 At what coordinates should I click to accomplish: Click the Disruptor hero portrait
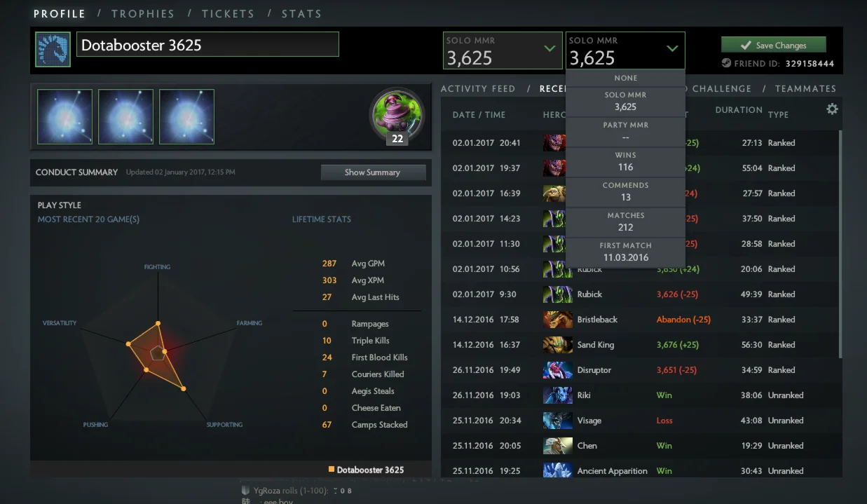coord(558,370)
